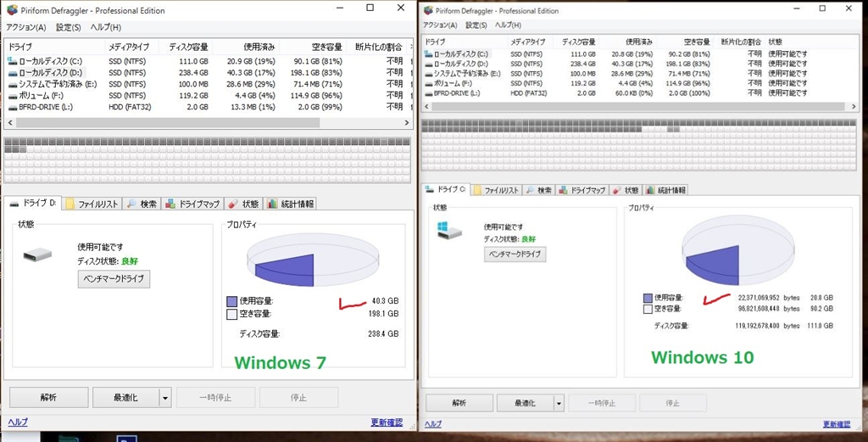The image size is (868, 442).
Task: Open the 統計情報 tab in left window
Action: pos(291,204)
